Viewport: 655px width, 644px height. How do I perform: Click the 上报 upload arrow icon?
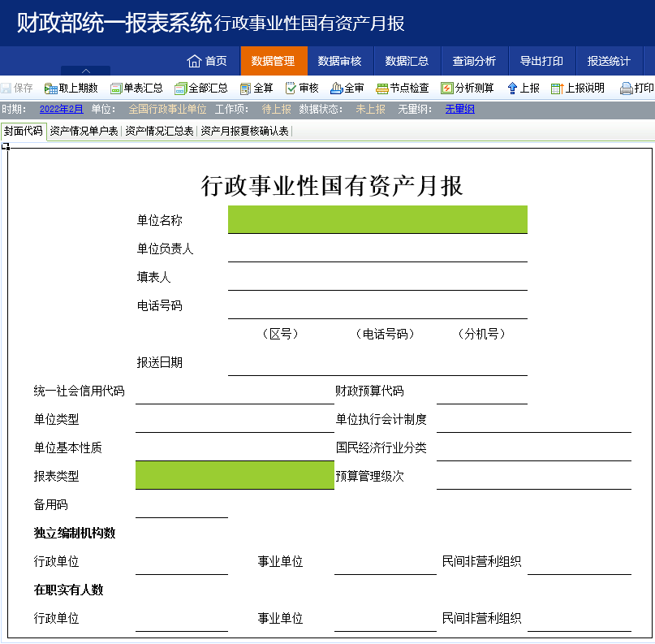click(x=512, y=89)
